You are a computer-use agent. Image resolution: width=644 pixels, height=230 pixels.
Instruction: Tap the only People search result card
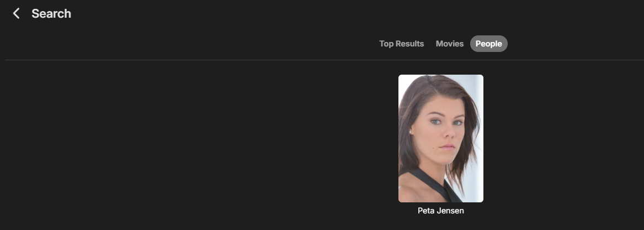(440, 138)
